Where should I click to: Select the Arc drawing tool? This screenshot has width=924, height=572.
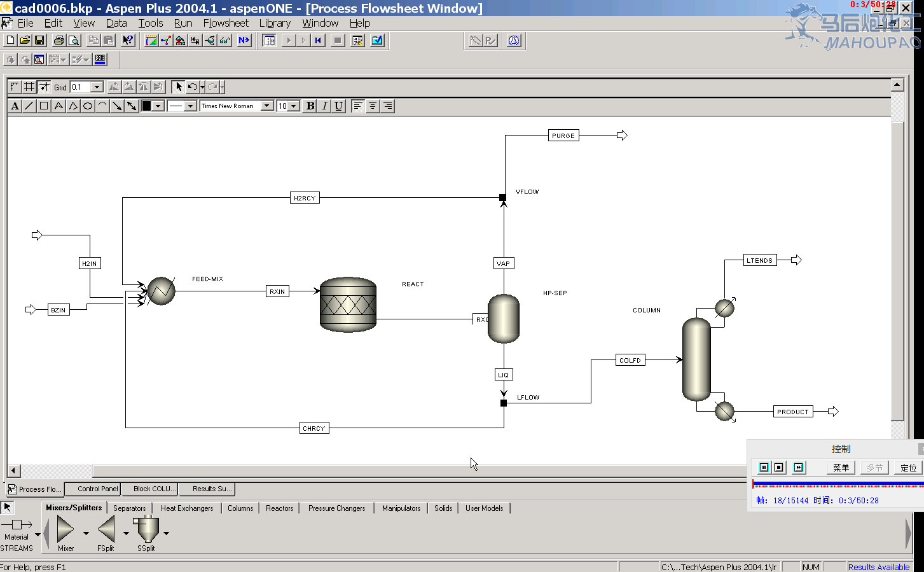[102, 106]
